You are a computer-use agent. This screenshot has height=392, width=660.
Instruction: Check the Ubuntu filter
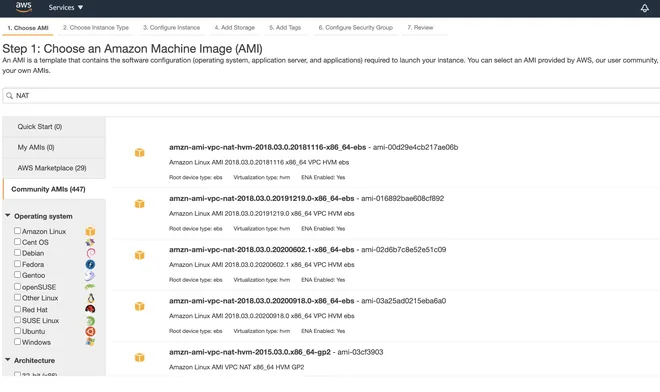(17, 331)
